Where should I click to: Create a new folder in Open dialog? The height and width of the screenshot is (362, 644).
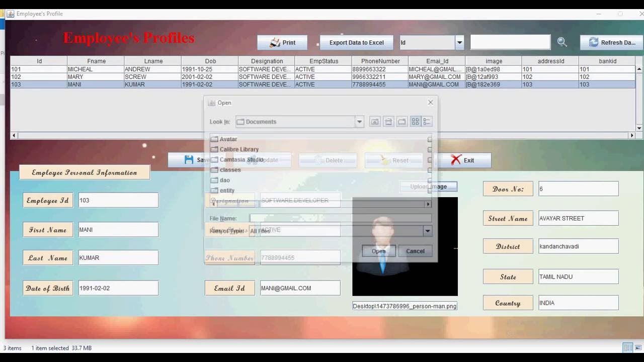(401, 122)
